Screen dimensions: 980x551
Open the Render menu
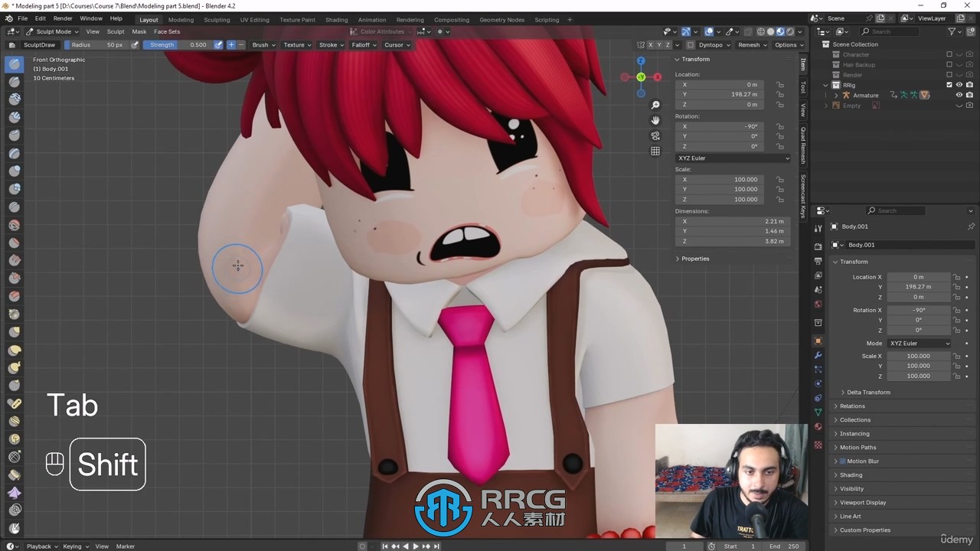click(x=63, y=18)
